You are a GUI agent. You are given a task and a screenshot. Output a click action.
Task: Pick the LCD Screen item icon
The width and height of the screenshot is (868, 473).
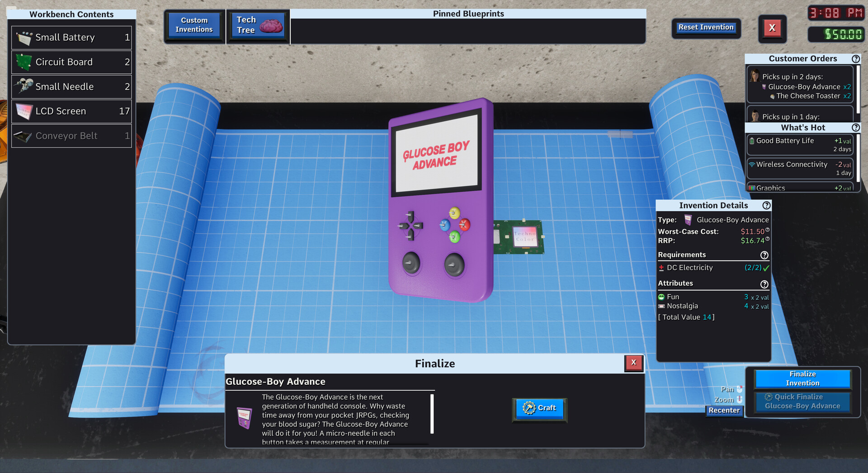[x=24, y=111]
